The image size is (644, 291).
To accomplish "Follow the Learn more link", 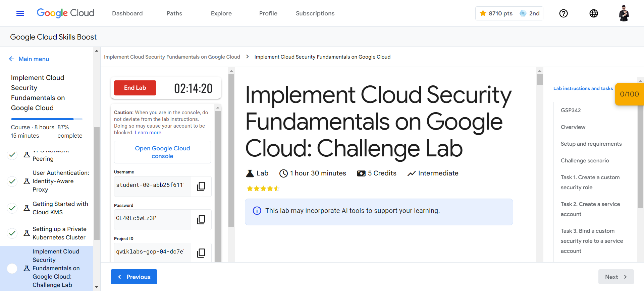I will 148,133.
